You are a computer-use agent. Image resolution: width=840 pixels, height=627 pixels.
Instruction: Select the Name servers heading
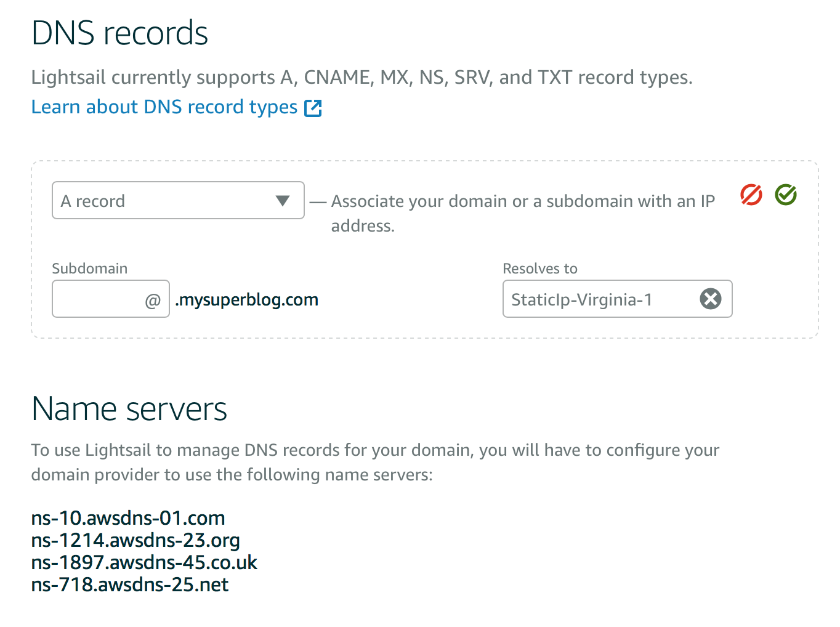[x=129, y=409]
